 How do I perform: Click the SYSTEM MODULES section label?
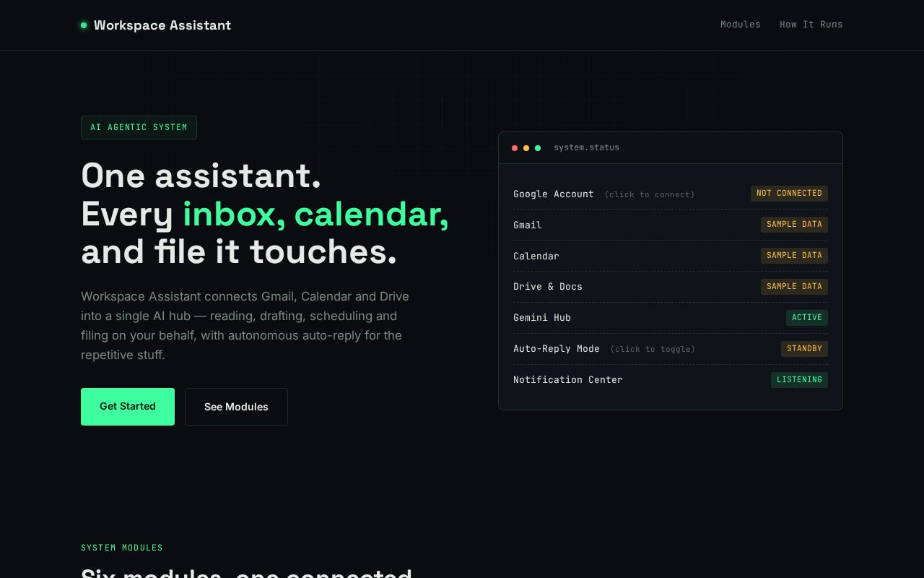point(122,548)
